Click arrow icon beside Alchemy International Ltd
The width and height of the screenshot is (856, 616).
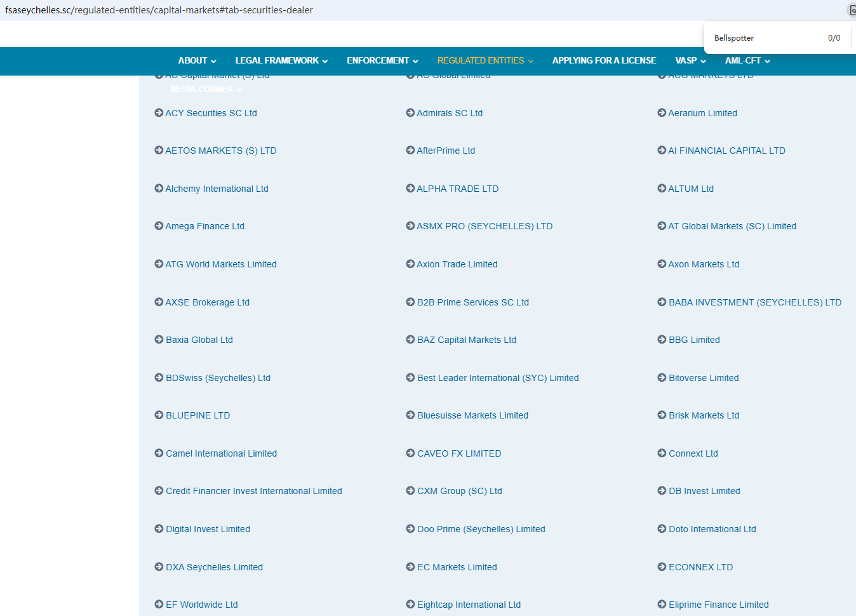tap(159, 188)
